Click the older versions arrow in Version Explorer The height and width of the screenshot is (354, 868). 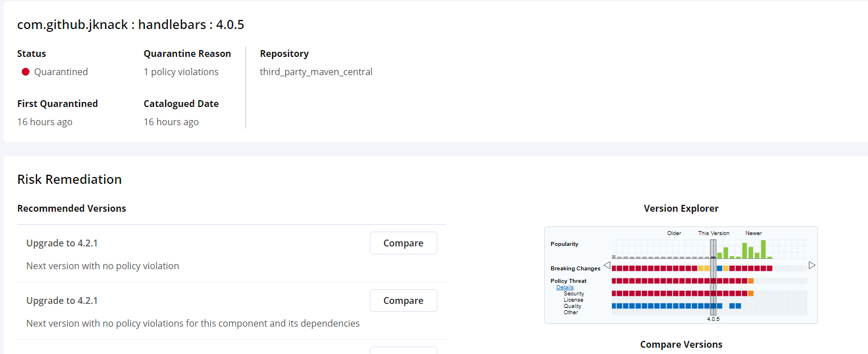tap(607, 265)
